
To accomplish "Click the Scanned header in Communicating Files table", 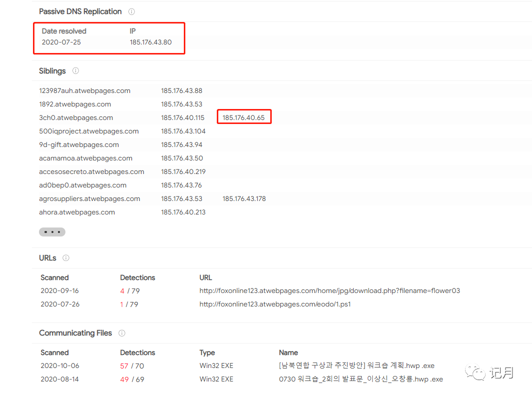I will (x=54, y=353).
